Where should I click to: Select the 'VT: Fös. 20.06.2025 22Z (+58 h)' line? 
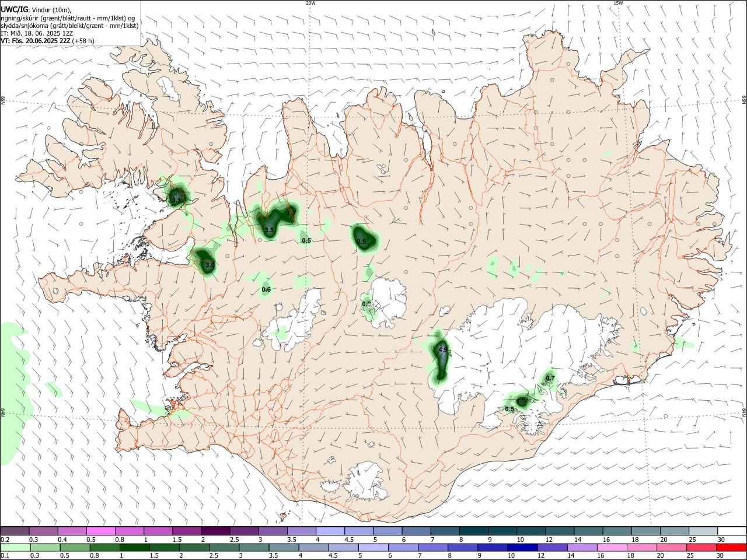click(47, 41)
